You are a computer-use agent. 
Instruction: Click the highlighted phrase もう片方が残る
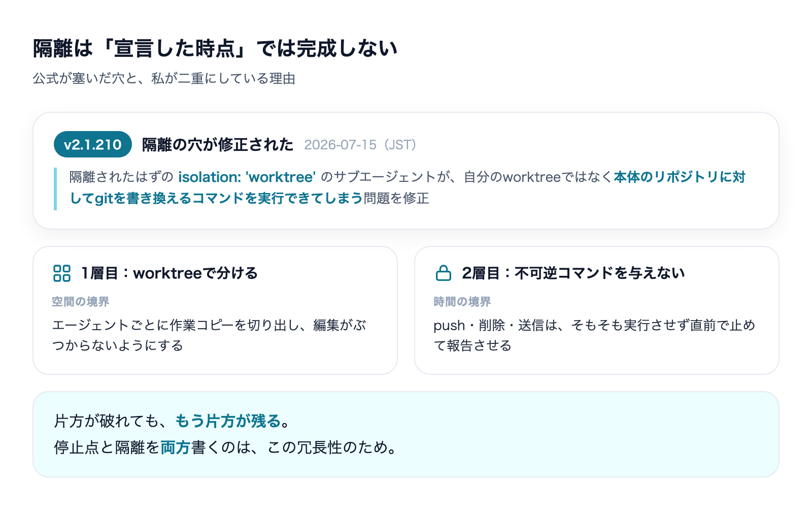click(x=228, y=421)
